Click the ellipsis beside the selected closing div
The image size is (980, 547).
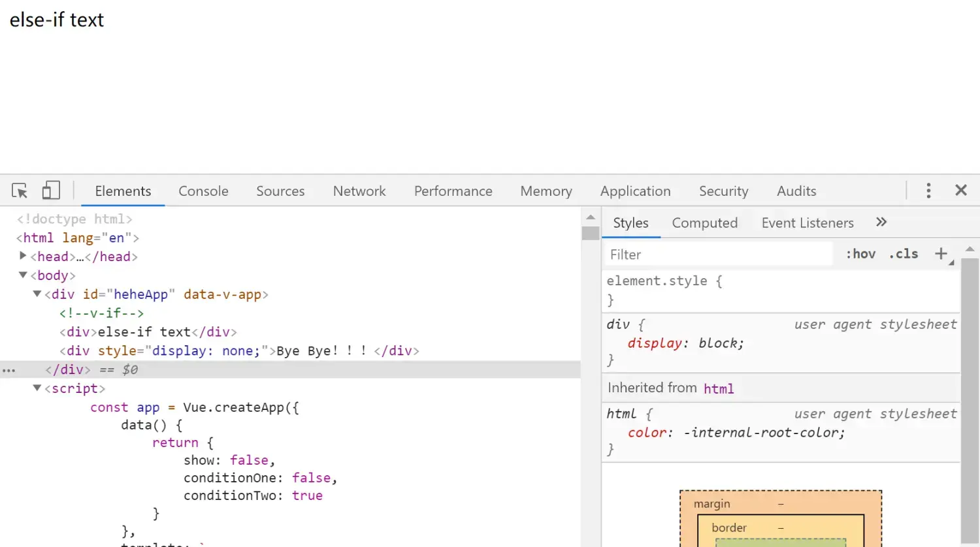[8, 370]
